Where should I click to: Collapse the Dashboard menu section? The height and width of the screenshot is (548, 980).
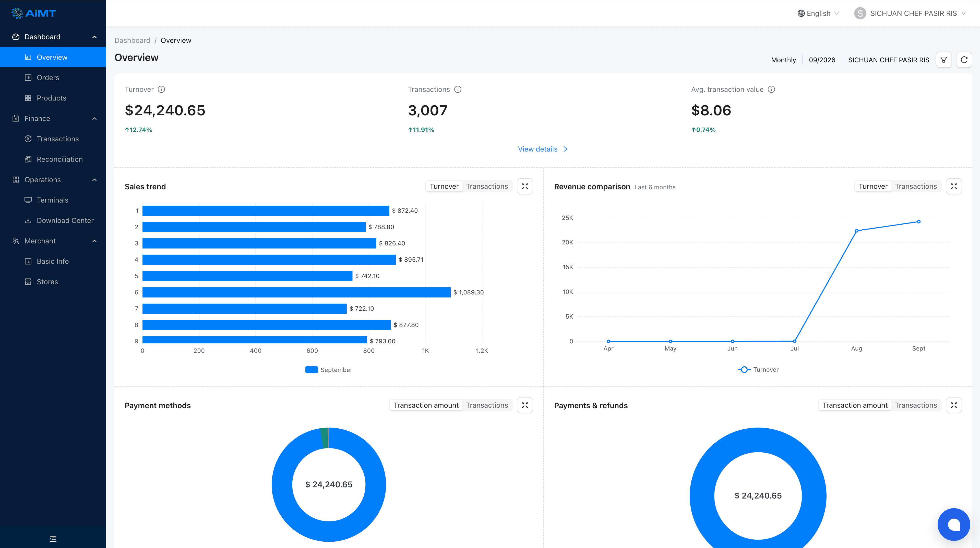[53, 37]
